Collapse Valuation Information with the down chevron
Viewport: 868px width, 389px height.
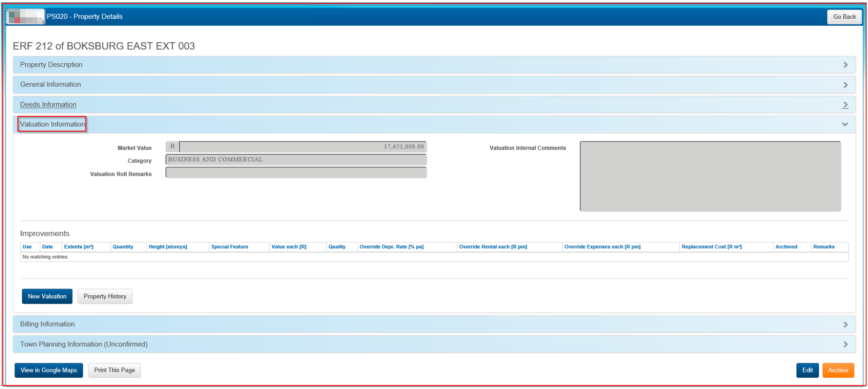coord(845,125)
